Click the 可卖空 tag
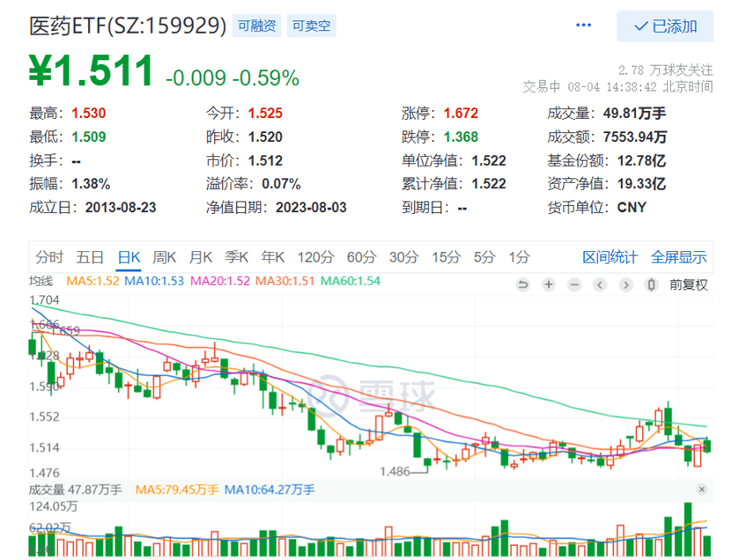 pyautogui.click(x=312, y=26)
